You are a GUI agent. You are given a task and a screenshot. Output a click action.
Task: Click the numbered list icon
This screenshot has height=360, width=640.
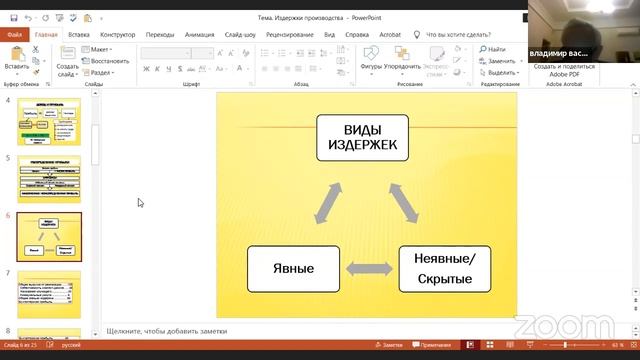point(282,53)
